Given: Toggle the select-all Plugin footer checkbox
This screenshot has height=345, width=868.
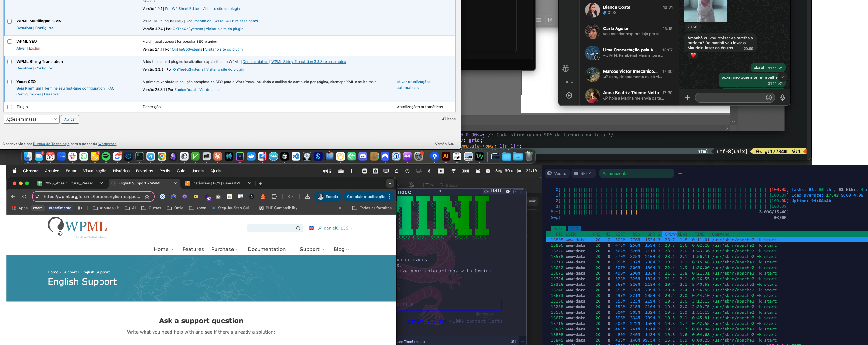Looking at the screenshot, I should pos(10,107).
